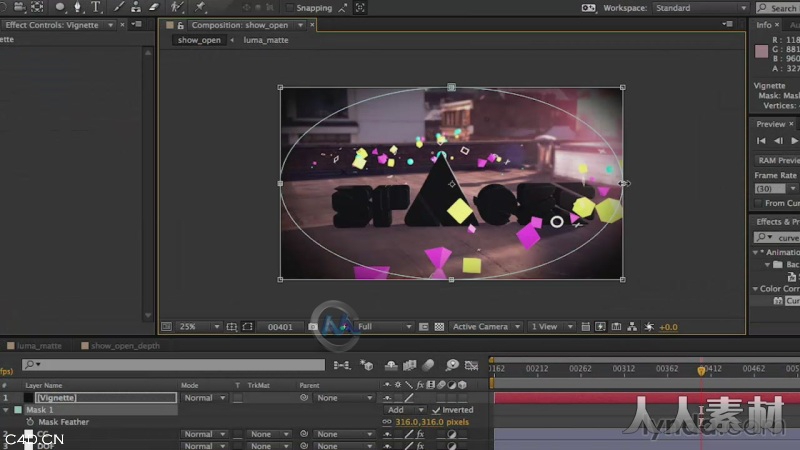Click the current time 00401 field

coord(280,327)
